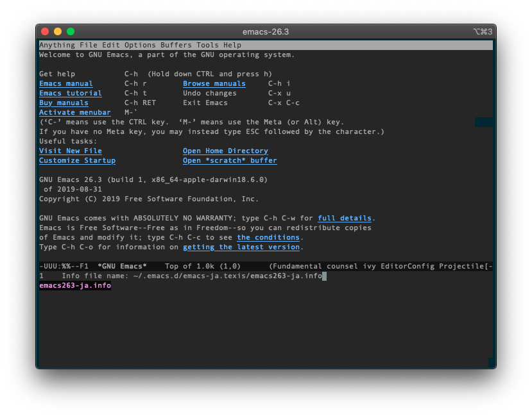
Task: Open the Emacs tutorial link
Action: click(x=71, y=93)
